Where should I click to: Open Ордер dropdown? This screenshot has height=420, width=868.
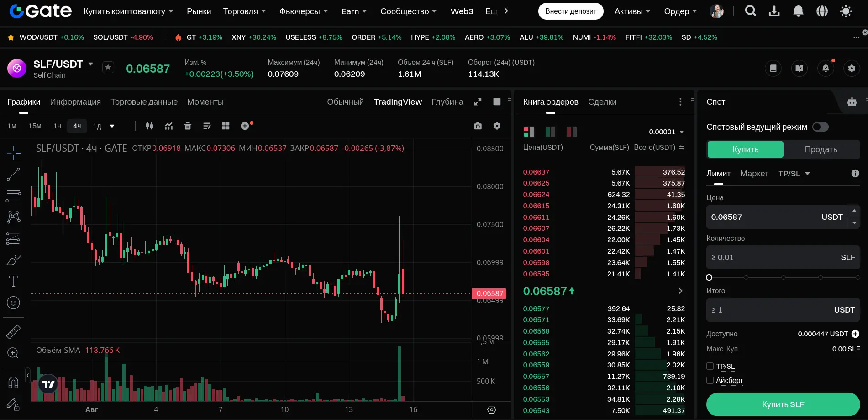(680, 11)
